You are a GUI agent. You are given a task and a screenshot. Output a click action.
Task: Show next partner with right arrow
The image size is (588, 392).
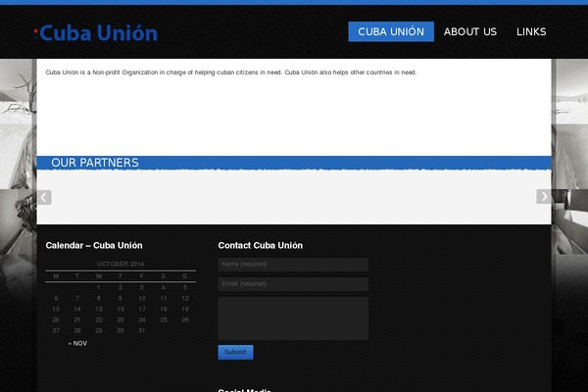tap(544, 197)
